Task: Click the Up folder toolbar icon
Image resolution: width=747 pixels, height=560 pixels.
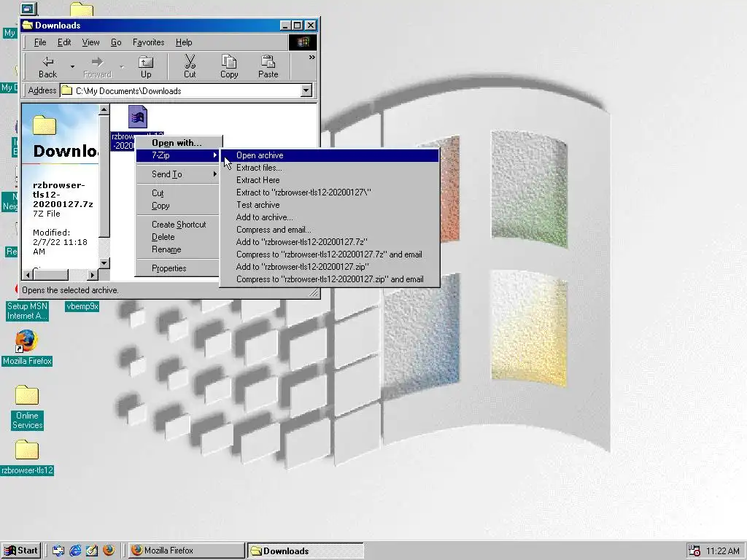Action: click(x=146, y=66)
